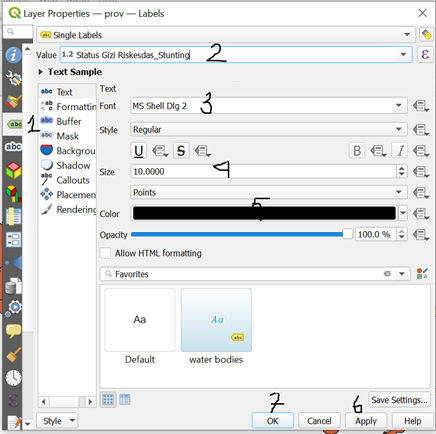Select the Shadow settings tab
This screenshot has width=436, height=434.
tap(67, 165)
